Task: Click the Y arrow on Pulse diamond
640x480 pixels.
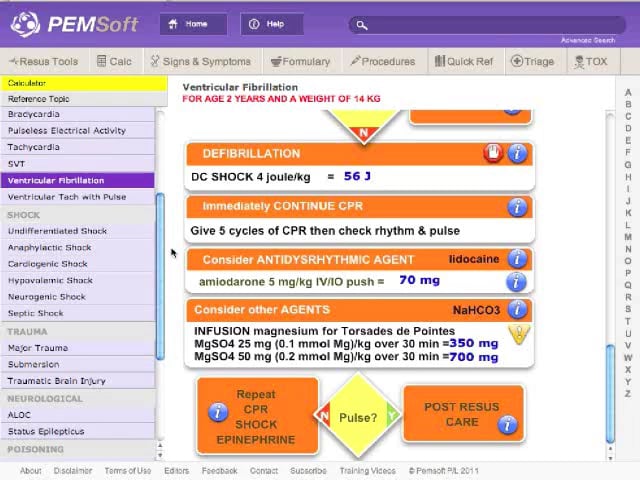Action: tap(392, 416)
